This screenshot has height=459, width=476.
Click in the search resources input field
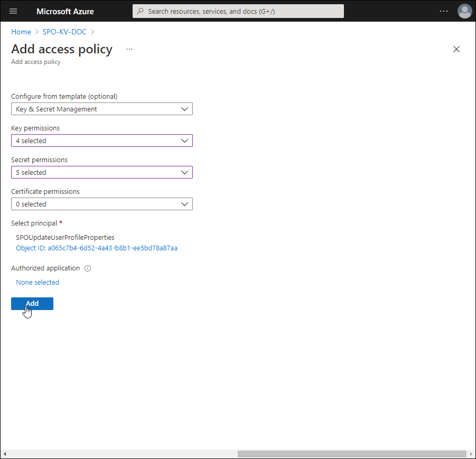(x=243, y=11)
